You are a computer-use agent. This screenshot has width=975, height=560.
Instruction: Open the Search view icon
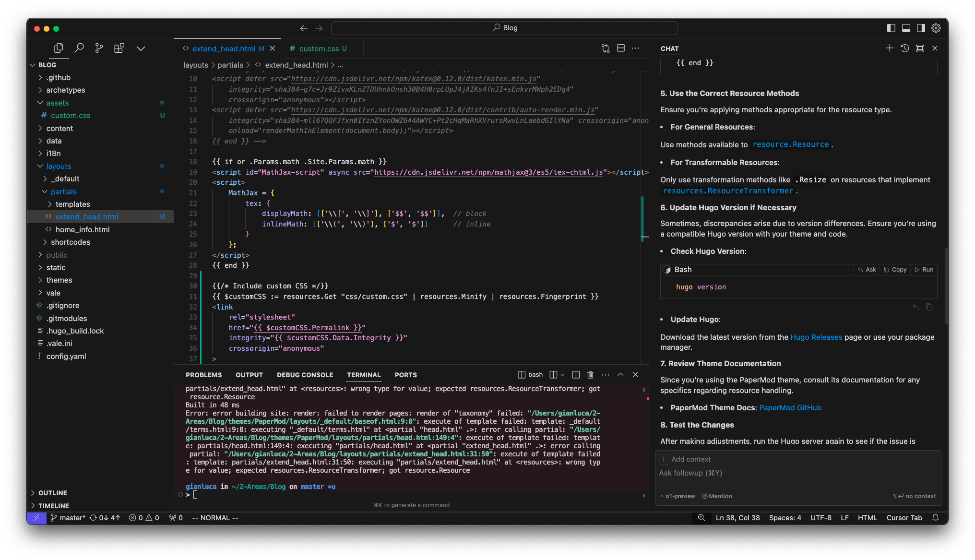coord(79,48)
